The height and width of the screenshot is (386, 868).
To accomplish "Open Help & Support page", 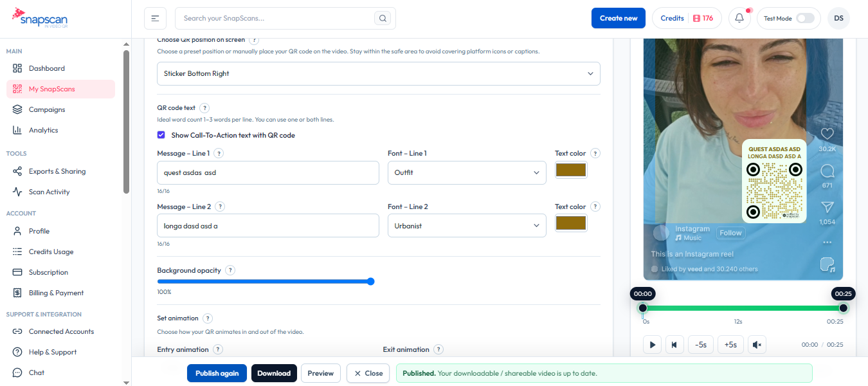I will pyautogui.click(x=61, y=352).
